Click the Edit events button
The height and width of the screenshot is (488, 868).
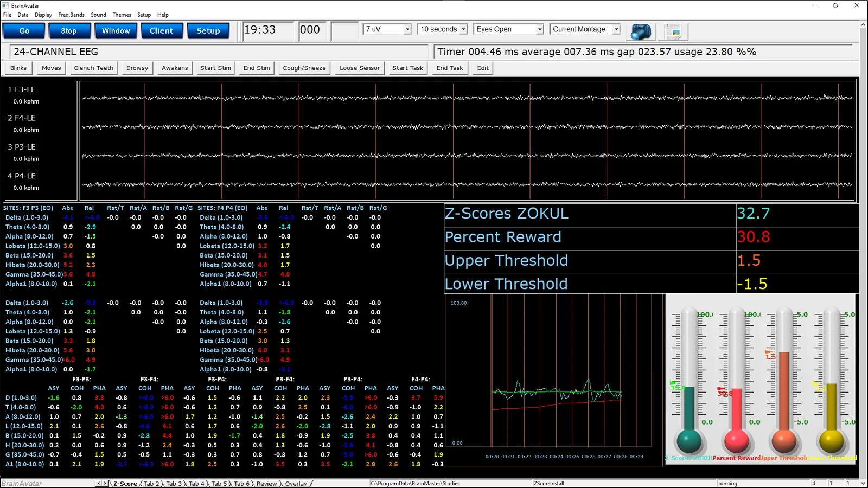483,68
